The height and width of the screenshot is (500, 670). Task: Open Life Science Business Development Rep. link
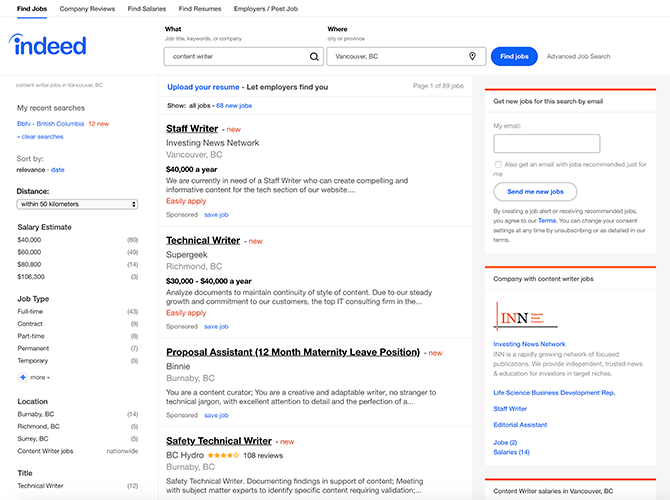click(x=554, y=393)
